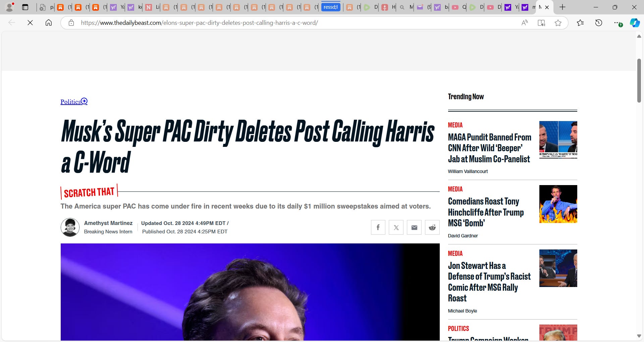Viewport: 644px width, 342px height.
Task: Open Jon Stewart Trump's Racist Comic article
Action: coord(489,282)
